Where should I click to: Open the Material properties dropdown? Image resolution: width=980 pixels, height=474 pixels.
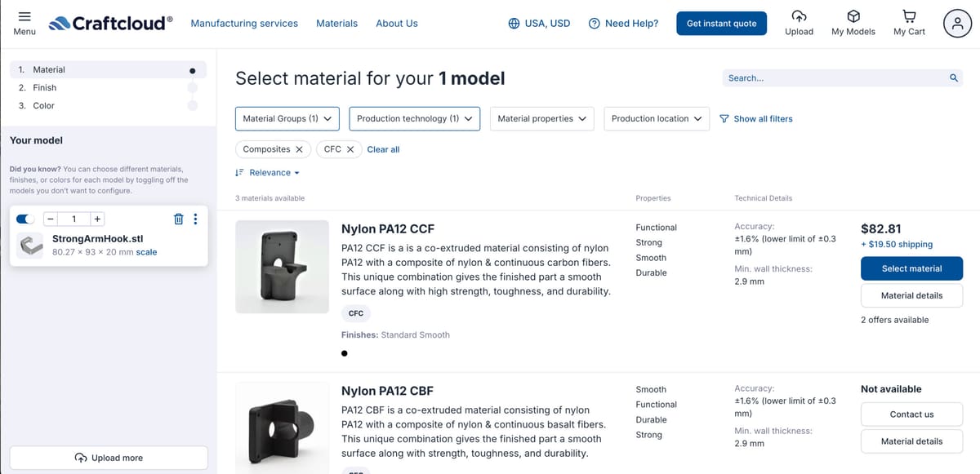(541, 118)
